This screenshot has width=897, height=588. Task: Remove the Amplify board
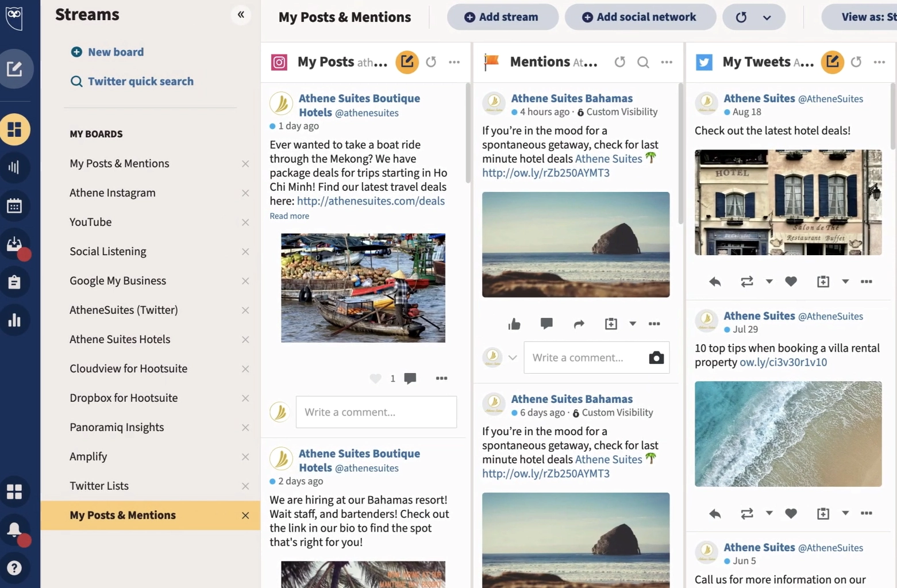point(245,457)
